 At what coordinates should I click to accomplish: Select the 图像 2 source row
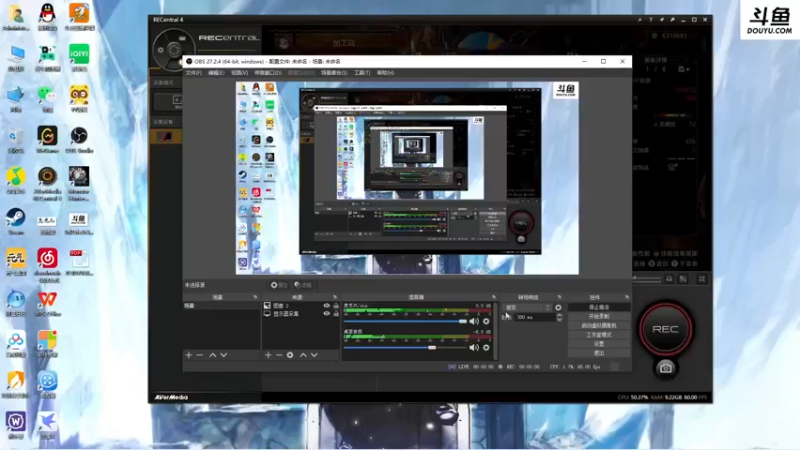click(x=301, y=306)
